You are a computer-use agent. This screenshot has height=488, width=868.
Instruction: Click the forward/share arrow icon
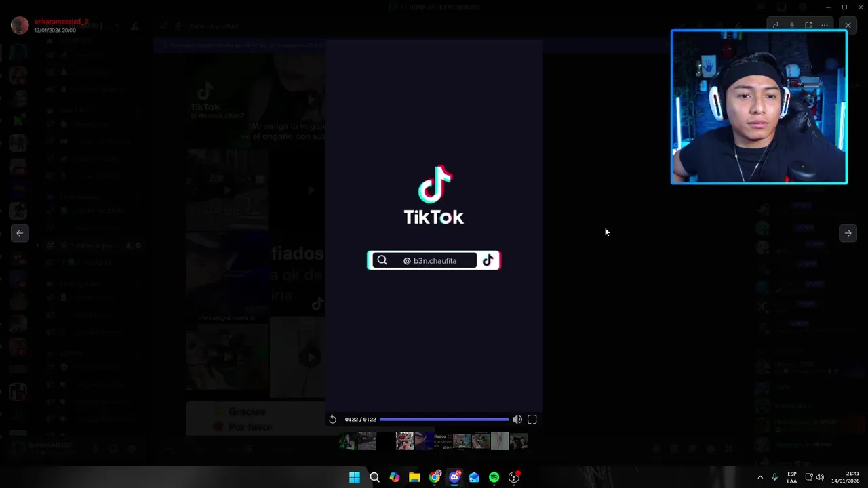click(x=776, y=25)
